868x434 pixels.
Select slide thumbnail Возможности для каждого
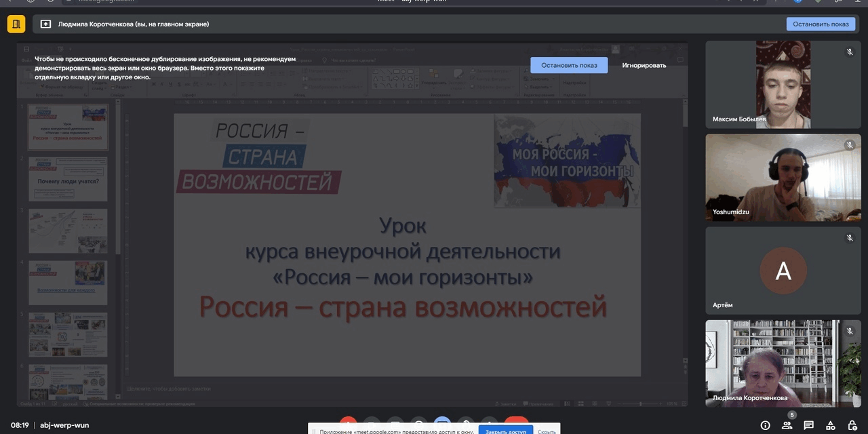[67, 283]
